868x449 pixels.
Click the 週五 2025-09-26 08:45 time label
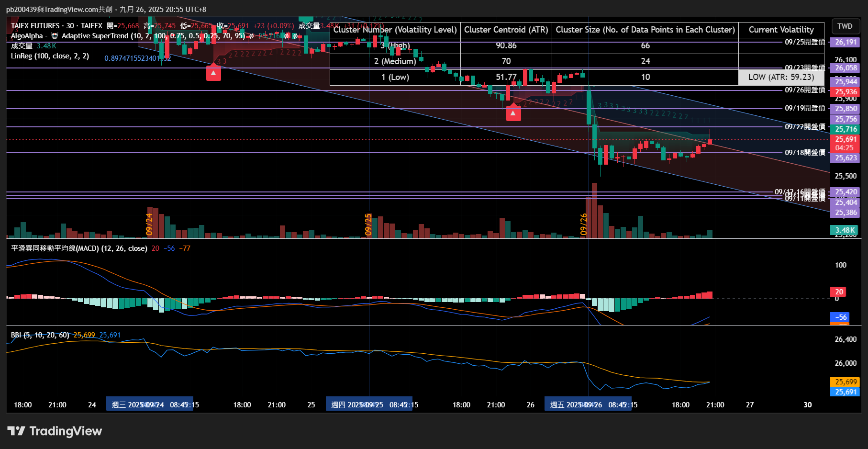pyautogui.click(x=588, y=404)
